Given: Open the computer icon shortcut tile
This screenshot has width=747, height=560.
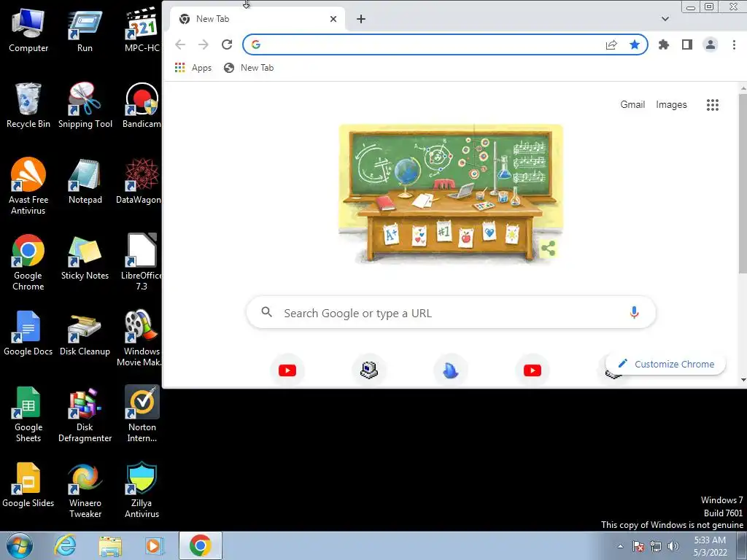Looking at the screenshot, I should point(369,370).
